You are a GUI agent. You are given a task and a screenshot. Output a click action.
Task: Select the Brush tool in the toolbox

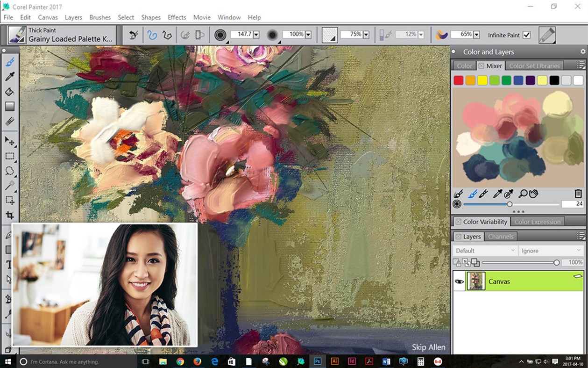pos(9,61)
